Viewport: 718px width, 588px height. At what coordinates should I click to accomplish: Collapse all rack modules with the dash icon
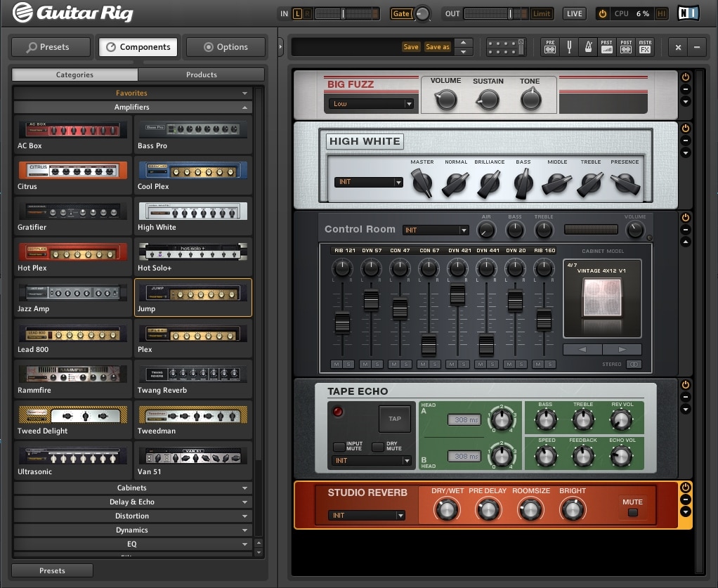coord(696,47)
